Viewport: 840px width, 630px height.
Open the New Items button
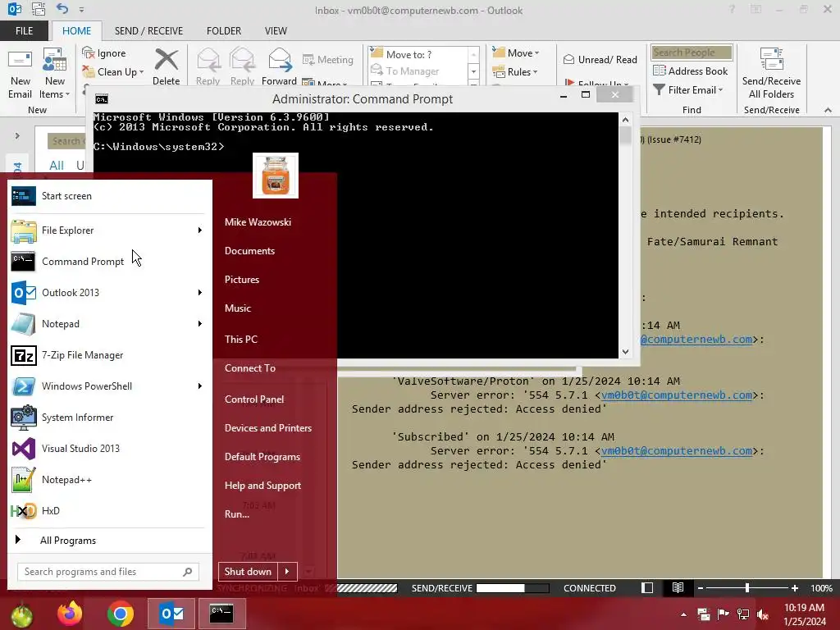[x=55, y=74]
